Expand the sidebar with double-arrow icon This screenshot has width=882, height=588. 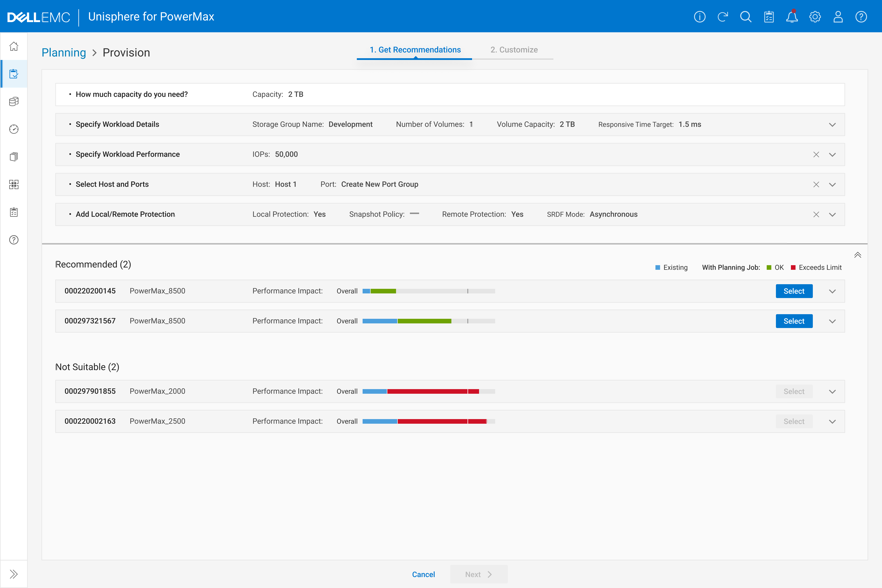(14, 574)
